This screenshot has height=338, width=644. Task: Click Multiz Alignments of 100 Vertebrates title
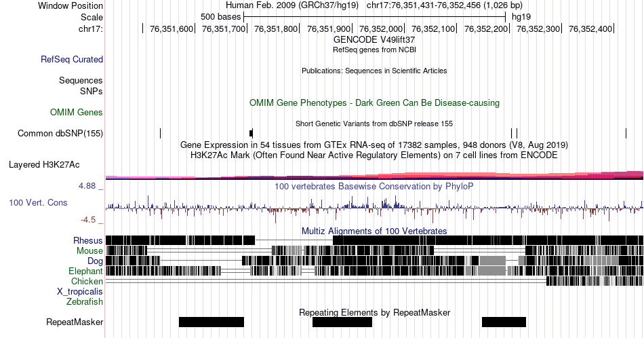tap(374, 231)
